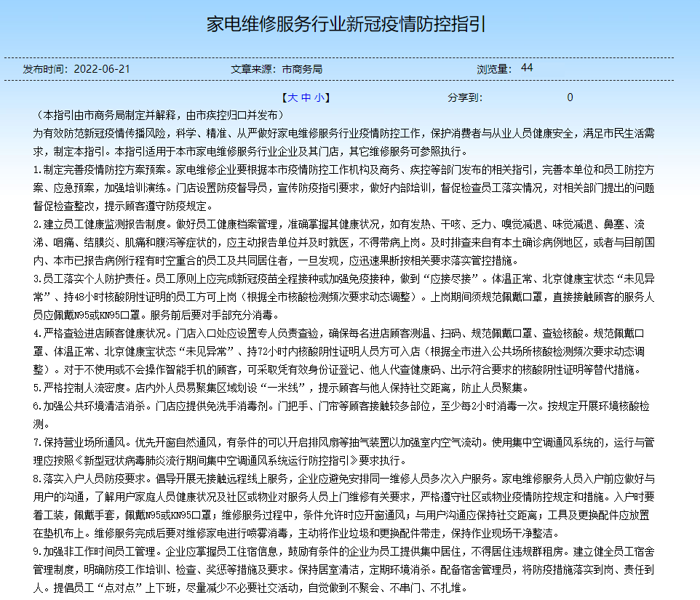Screen dimensions: 700x600
Task: Click the view count 44
Action: point(527,68)
